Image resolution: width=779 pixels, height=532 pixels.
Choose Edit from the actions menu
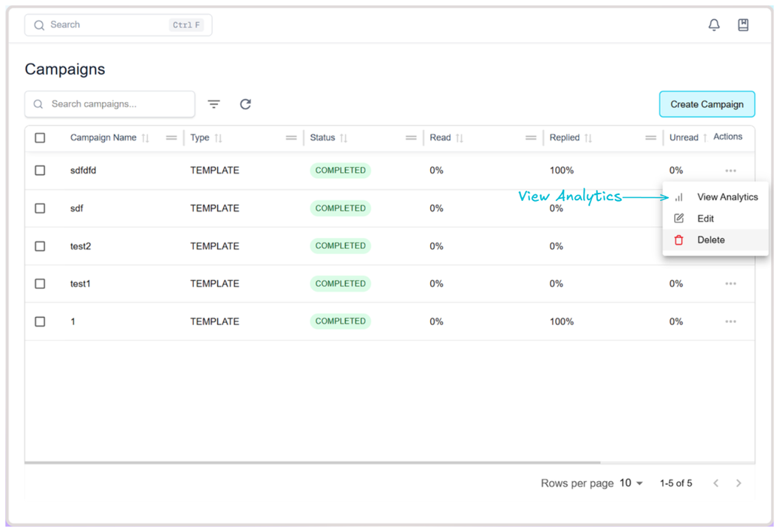click(x=705, y=219)
